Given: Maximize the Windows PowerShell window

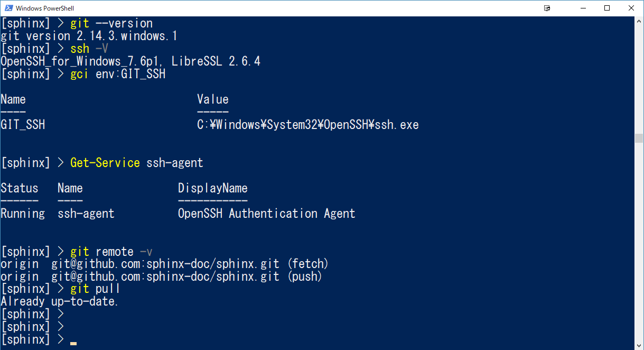Looking at the screenshot, I should [607, 8].
